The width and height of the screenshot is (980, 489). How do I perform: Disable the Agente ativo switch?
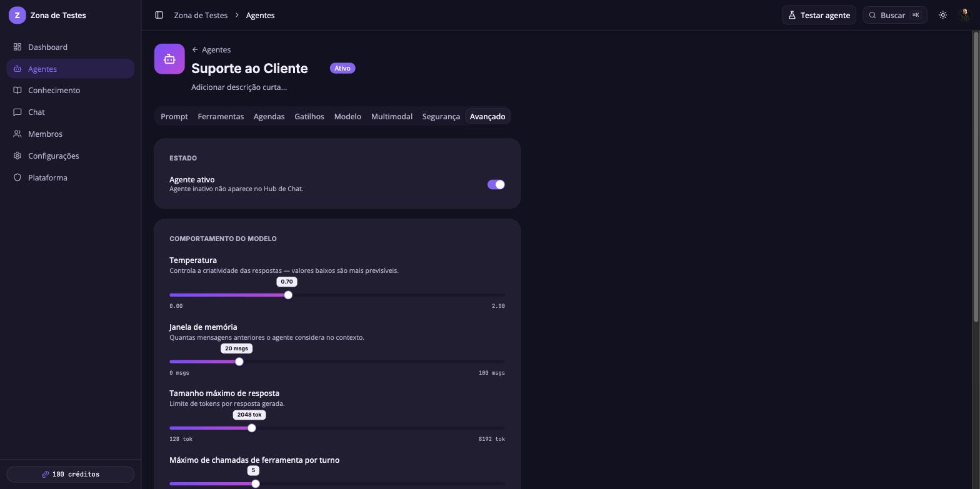click(496, 184)
